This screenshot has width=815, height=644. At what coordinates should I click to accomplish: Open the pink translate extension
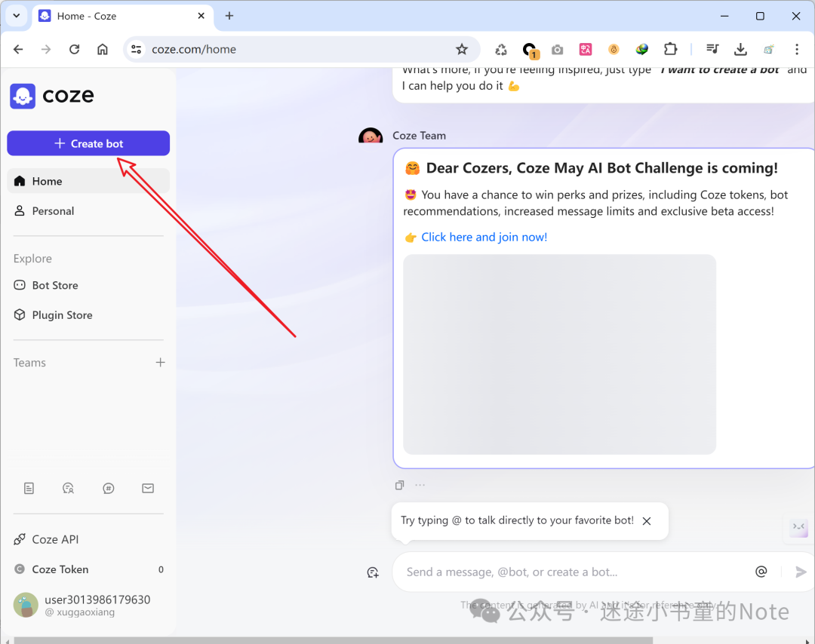click(x=586, y=49)
